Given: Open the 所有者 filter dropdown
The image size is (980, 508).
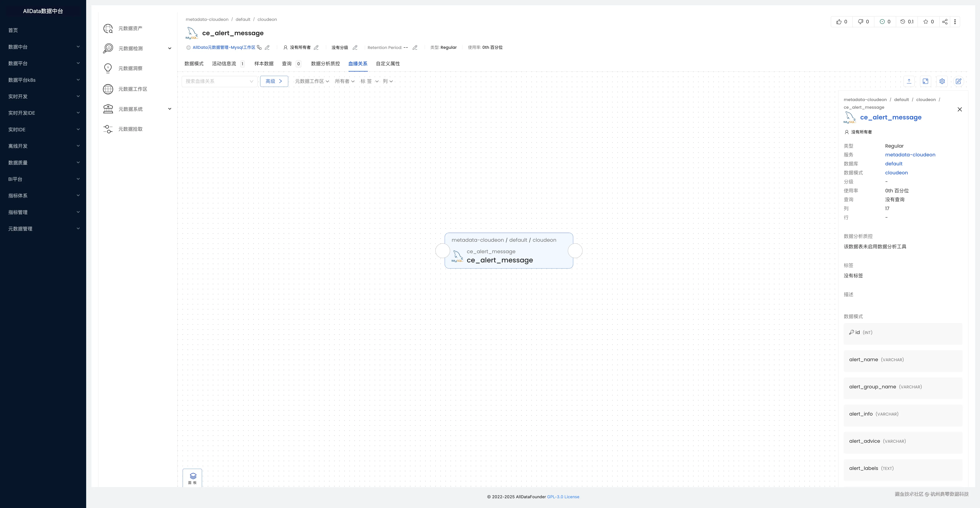Looking at the screenshot, I should pyautogui.click(x=344, y=81).
